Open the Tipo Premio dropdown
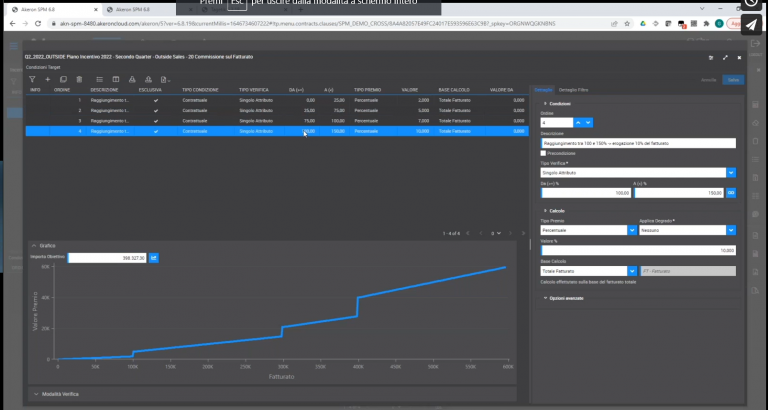This screenshot has height=410, width=768. tap(632, 230)
